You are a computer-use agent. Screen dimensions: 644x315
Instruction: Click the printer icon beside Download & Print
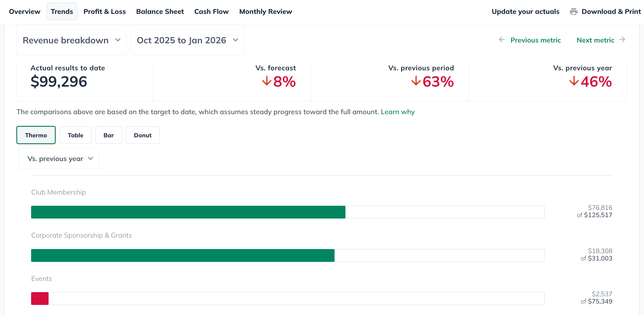pyautogui.click(x=574, y=12)
